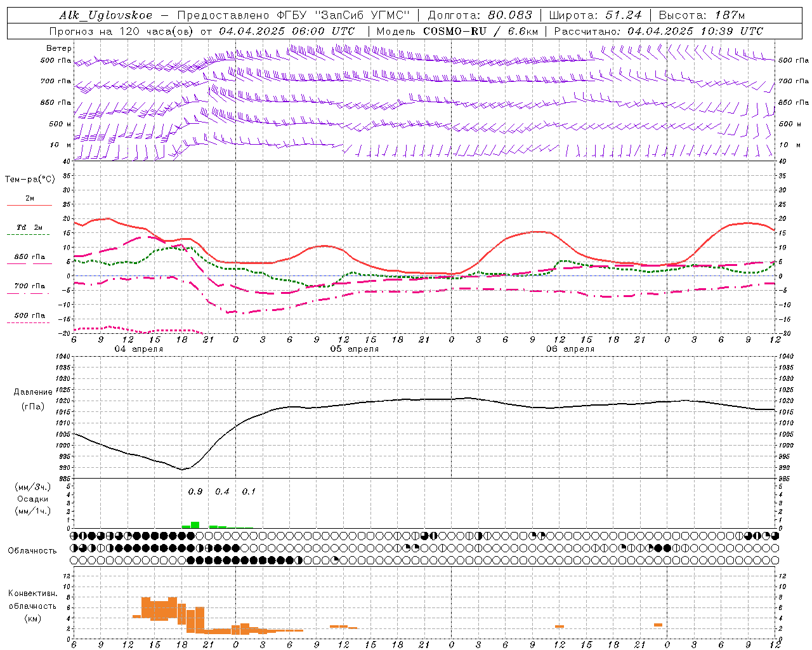812x650 pixels.
Task: Click the 2м temperature legend entry
Action: click(x=30, y=199)
